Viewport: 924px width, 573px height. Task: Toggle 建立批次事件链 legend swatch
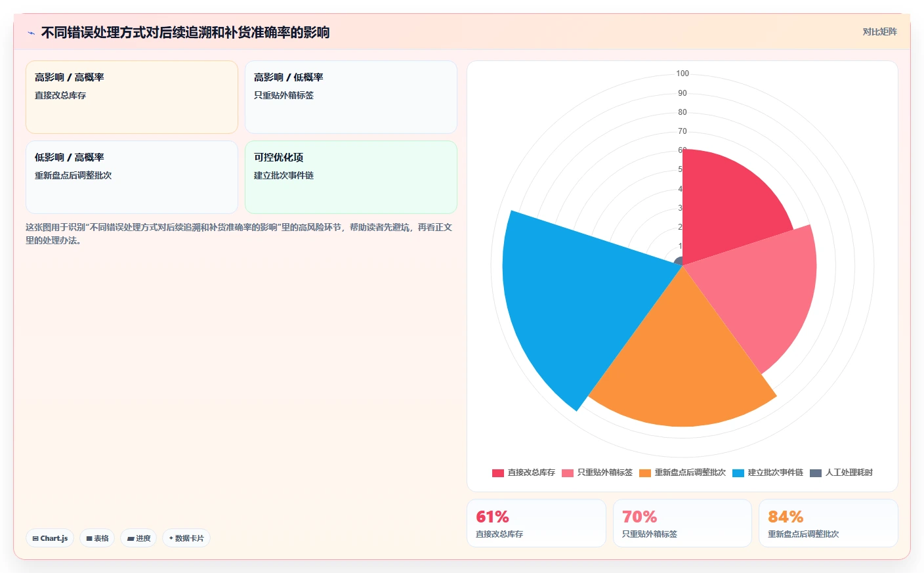click(x=738, y=473)
